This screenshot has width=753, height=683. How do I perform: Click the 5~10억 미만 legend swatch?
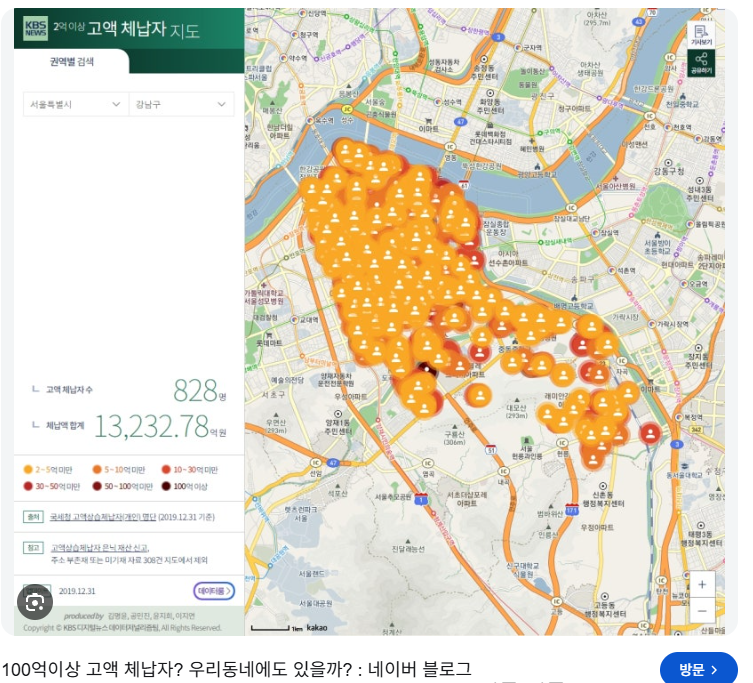pos(97,469)
